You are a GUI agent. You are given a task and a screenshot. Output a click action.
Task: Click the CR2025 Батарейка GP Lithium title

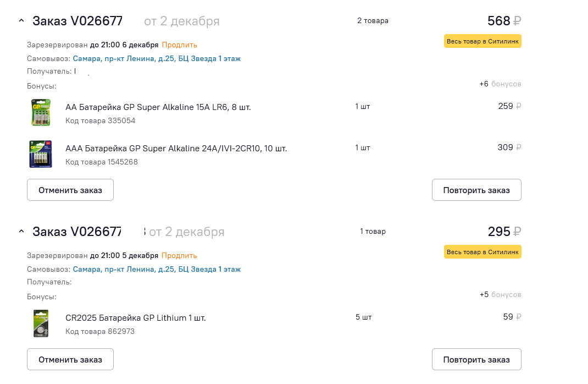[x=135, y=318]
